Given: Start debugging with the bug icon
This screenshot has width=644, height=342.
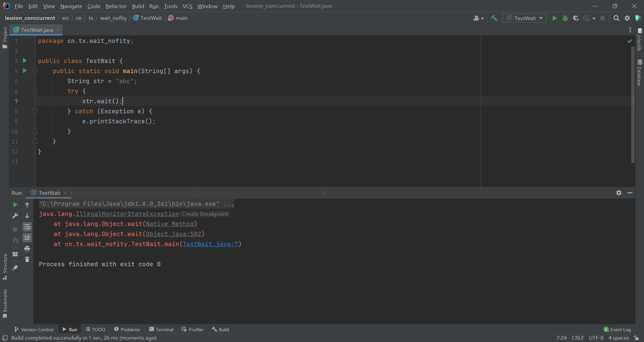Looking at the screenshot, I should coord(565,18).
